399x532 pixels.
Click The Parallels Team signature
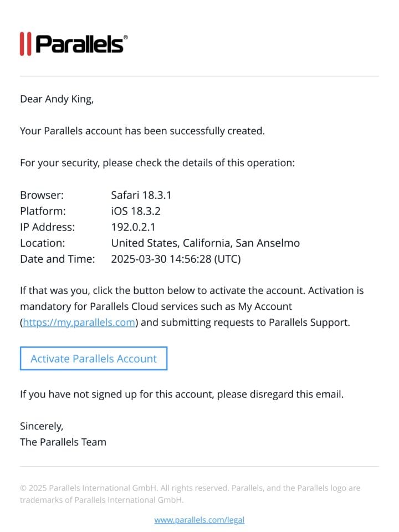63,442
